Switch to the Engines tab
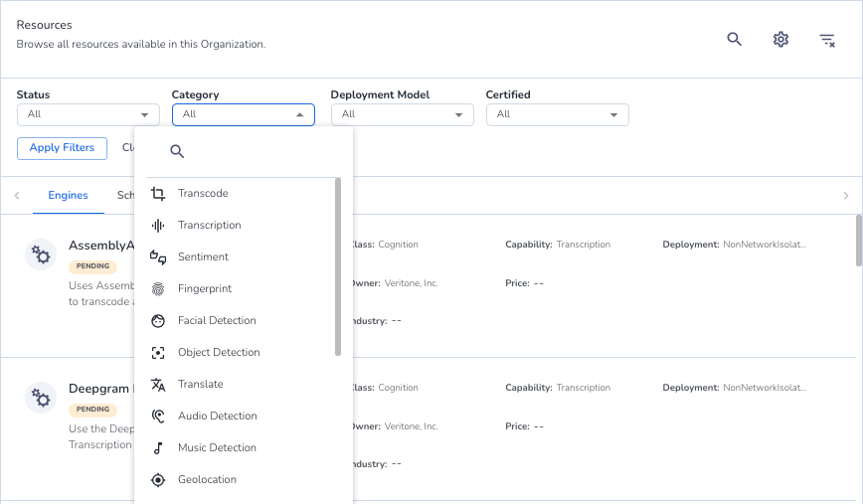Viewport: 863px width, 504px height. pos(69,195)
